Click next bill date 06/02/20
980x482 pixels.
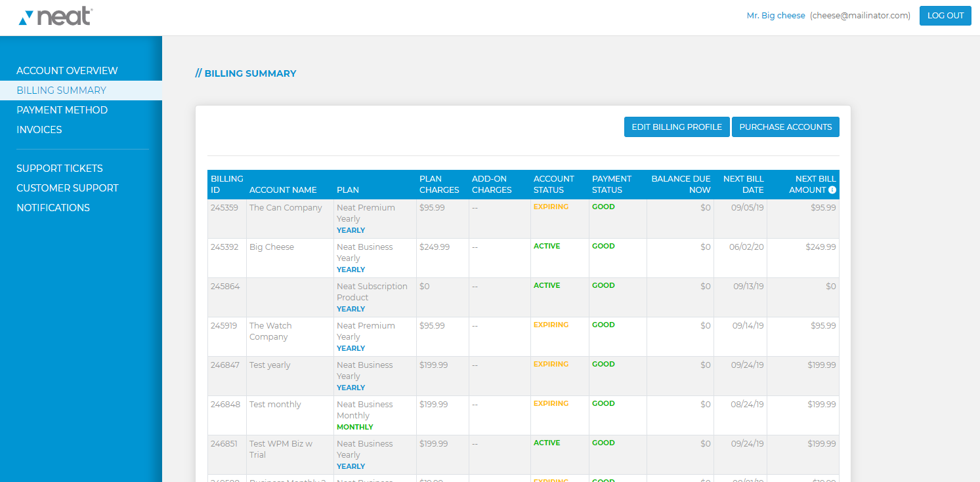coord(747,247)
